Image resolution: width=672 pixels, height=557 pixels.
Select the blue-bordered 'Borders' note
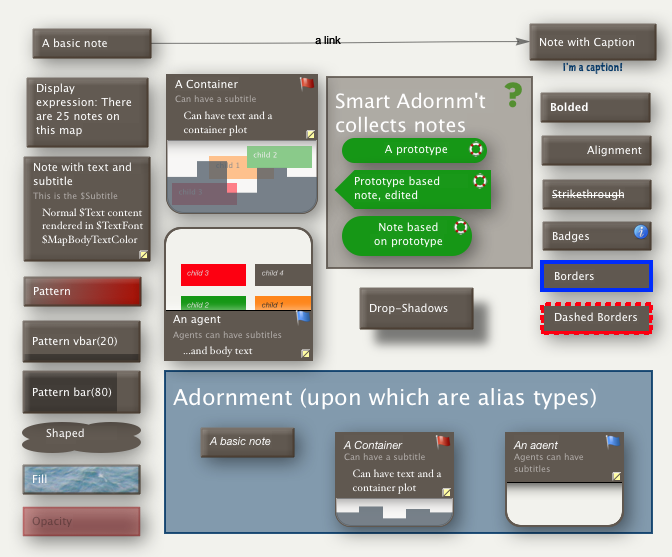596,276
